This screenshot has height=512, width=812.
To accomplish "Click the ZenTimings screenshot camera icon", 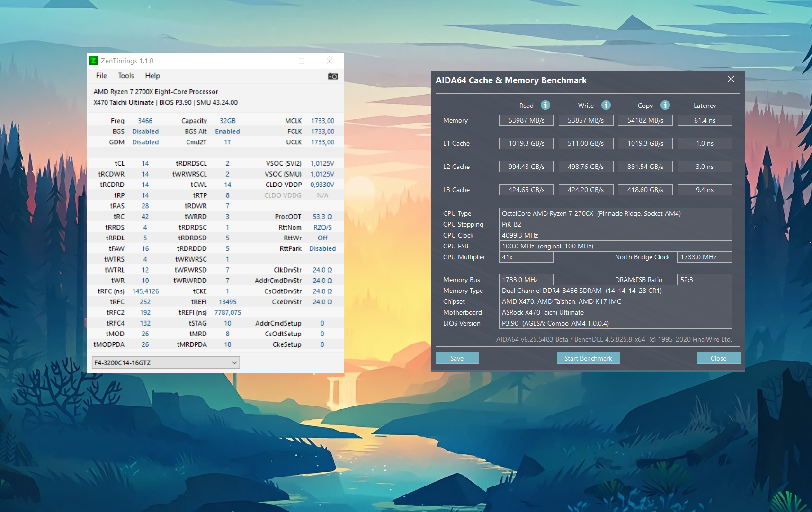I will [333, 76].
